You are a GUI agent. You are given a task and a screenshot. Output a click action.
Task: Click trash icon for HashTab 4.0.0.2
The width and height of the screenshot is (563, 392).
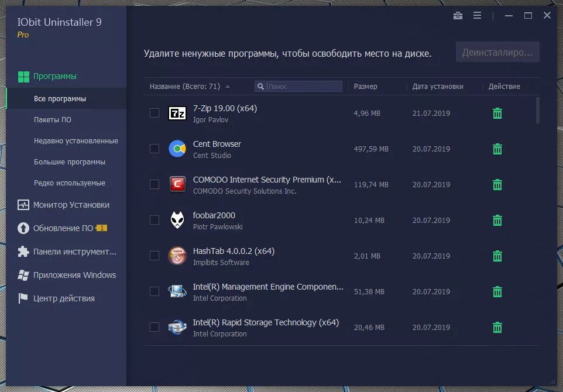[x=497, y=256]
